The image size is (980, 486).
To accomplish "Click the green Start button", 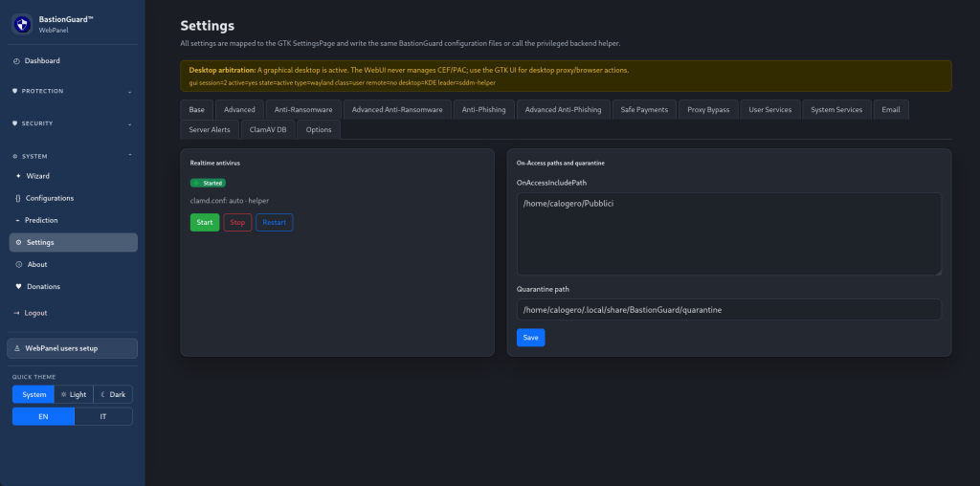I will coord(205,222).
